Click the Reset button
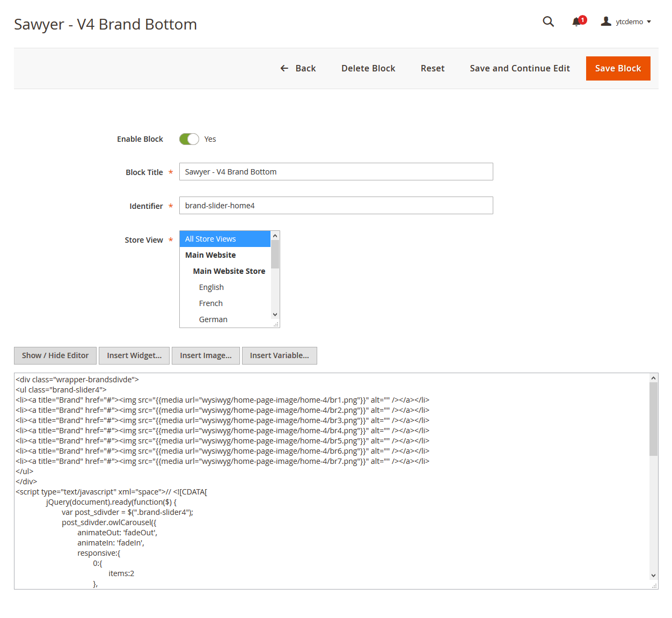672x618 pixels. (x=433, y=68)
